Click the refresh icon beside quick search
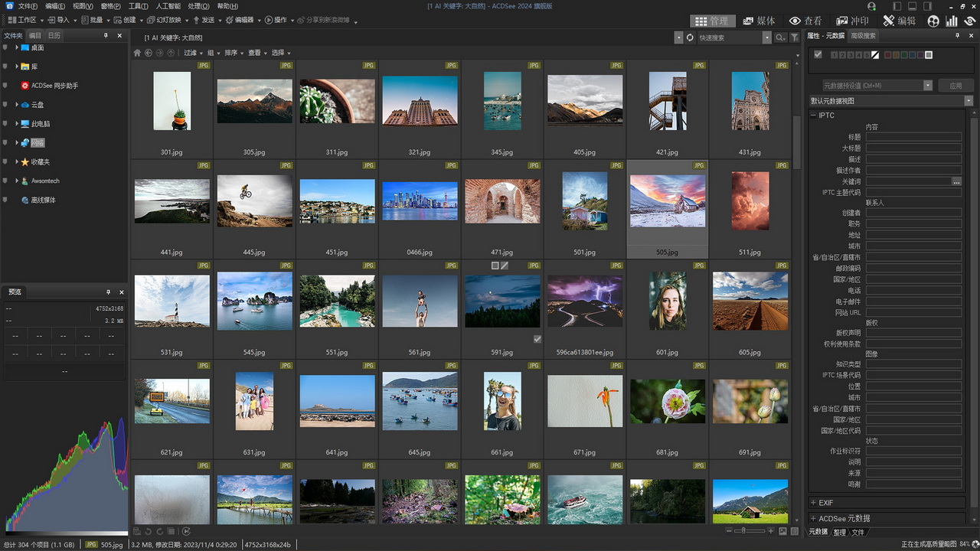This screenshot has height=551, width=980. [690, 37]
